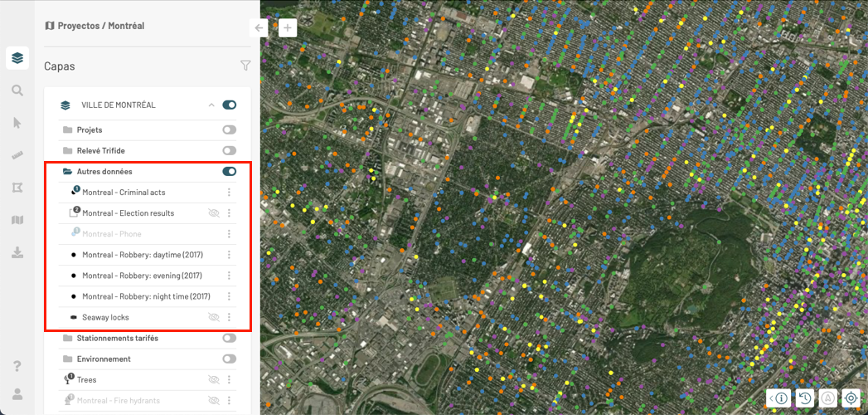Center map on my location
868x415 pixels.
click(851, 398)
